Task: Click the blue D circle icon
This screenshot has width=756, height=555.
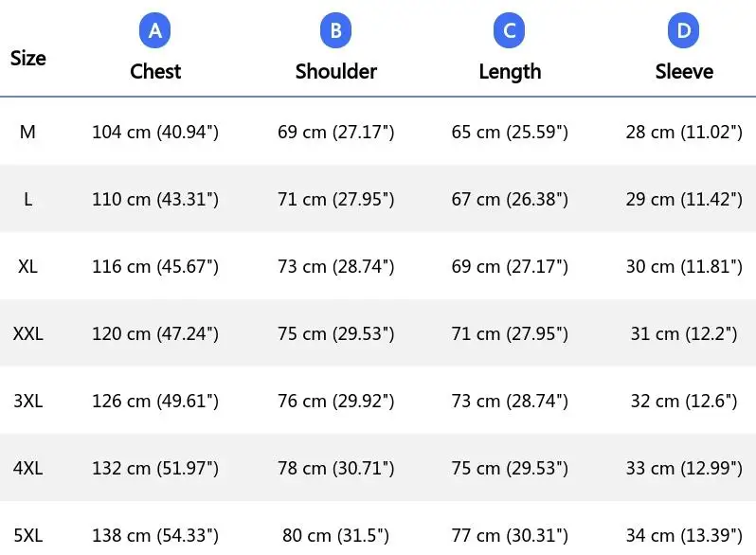Action: (x=683, y=30)
